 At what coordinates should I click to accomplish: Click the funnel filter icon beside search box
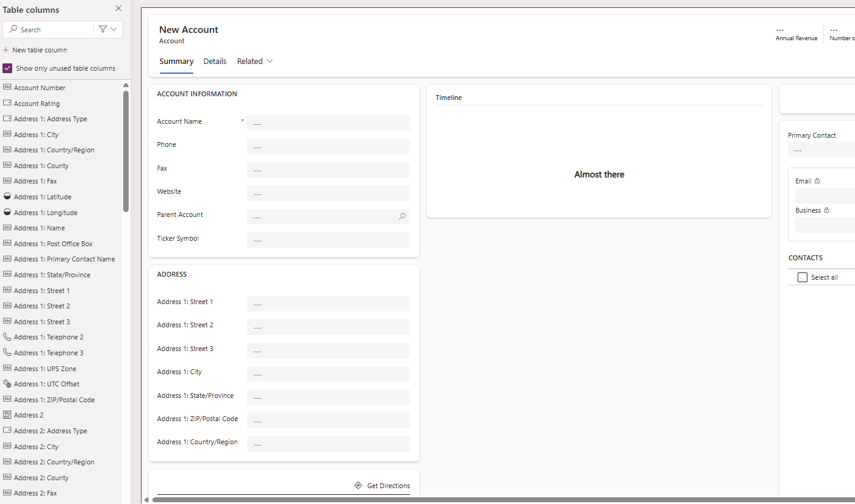coord(102,29)
